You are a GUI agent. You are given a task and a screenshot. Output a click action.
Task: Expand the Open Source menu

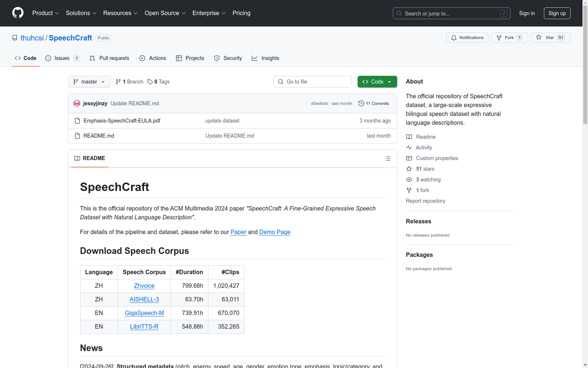tap(165, 13)
